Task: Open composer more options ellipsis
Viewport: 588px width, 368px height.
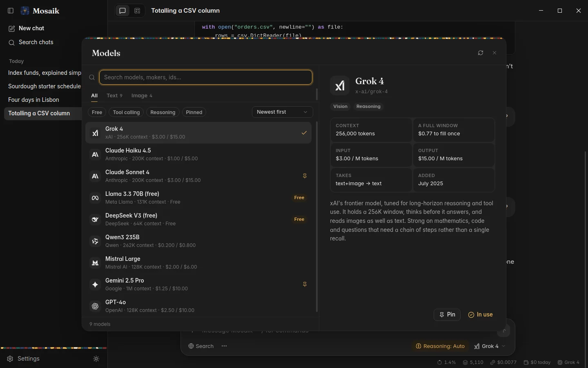Action: coord(224,346)
